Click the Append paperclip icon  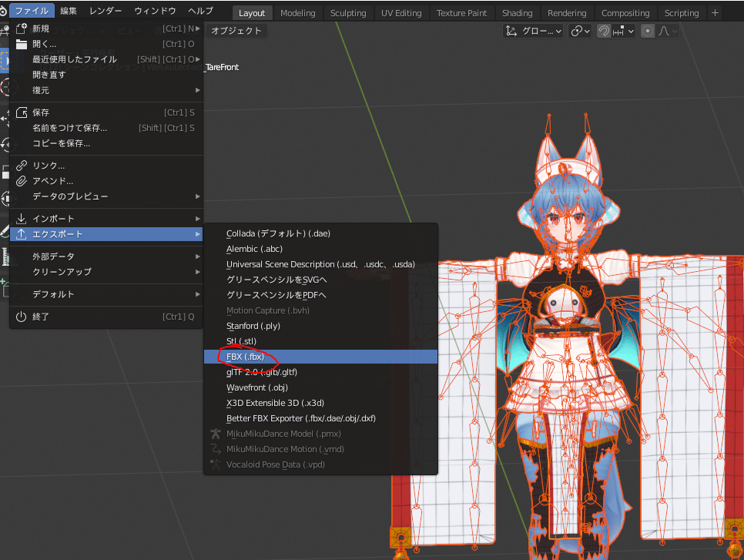[x=22, y=181]
